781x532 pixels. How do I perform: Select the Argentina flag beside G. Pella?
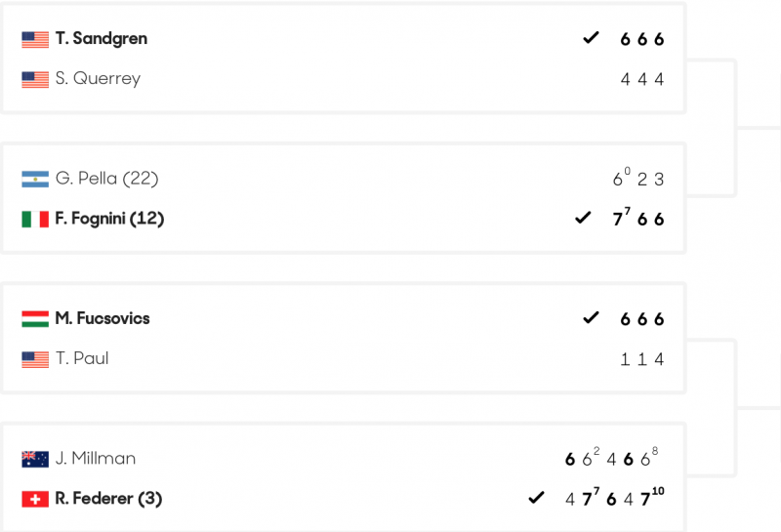coord(35,180)
